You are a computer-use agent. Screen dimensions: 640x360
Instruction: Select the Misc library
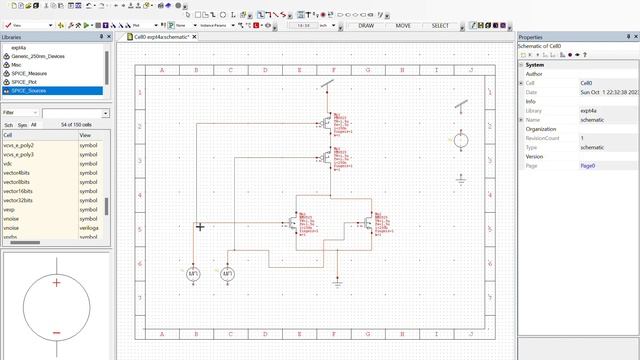(x=16, y=65)
